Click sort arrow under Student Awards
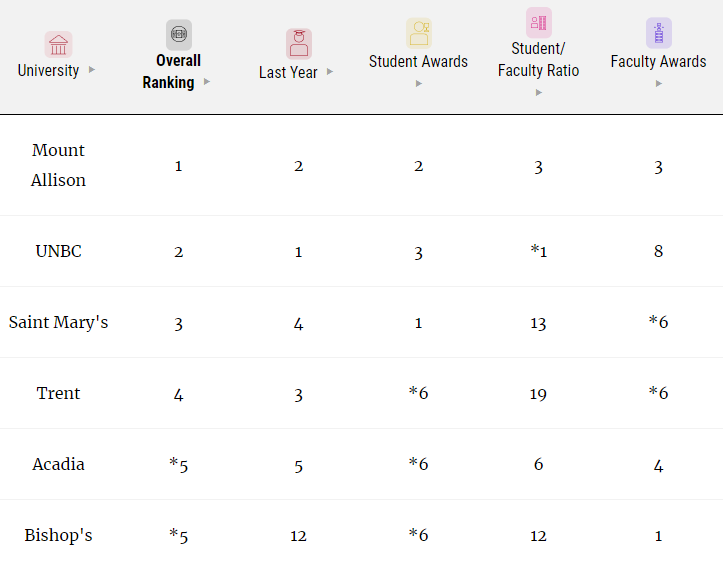Image resolution: width=723 pixels, height=570 pixels. coord(418,83)
